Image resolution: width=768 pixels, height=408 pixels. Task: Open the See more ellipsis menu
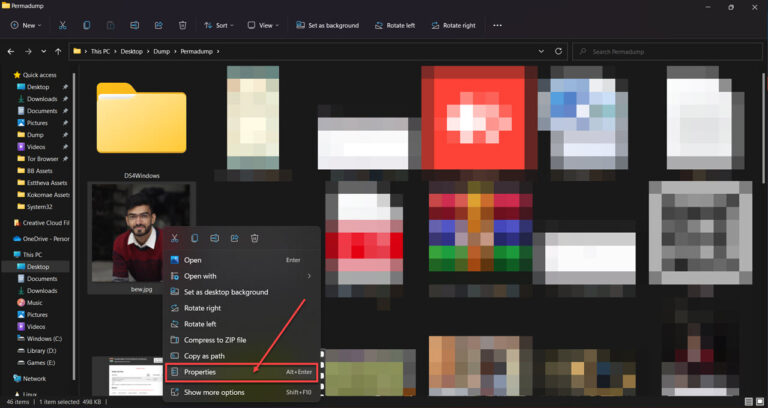coord(497,25)
